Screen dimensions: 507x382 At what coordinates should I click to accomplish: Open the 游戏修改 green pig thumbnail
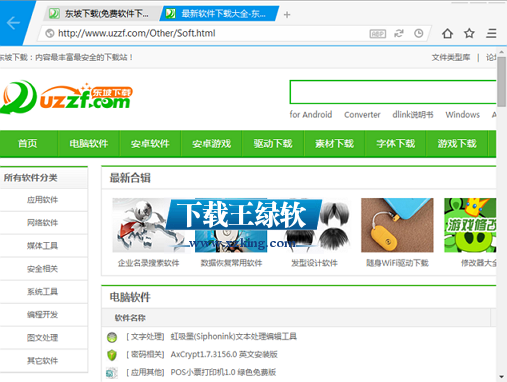tap(470, 225)
